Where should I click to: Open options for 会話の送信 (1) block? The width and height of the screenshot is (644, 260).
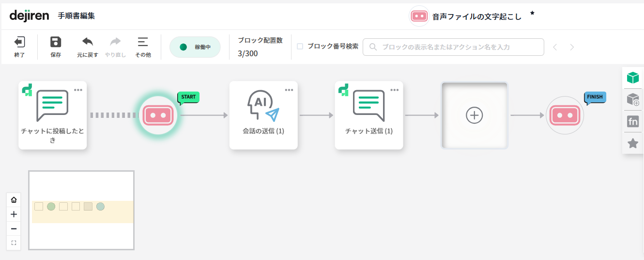[289, 90]
